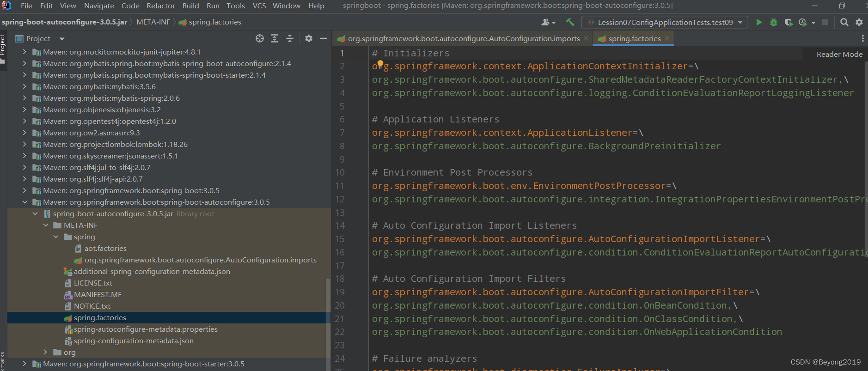Collapse Maven spring-boot-autoconfigure:3.0.5 node

coord(24,202)
